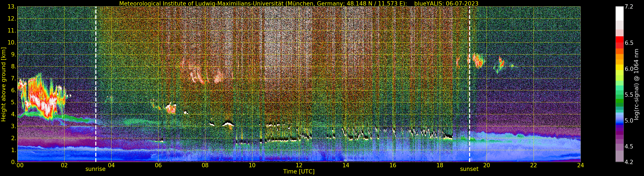Click the '02' time tick label
This screenshot has width=644, height=176.
[x=64, y=165]
